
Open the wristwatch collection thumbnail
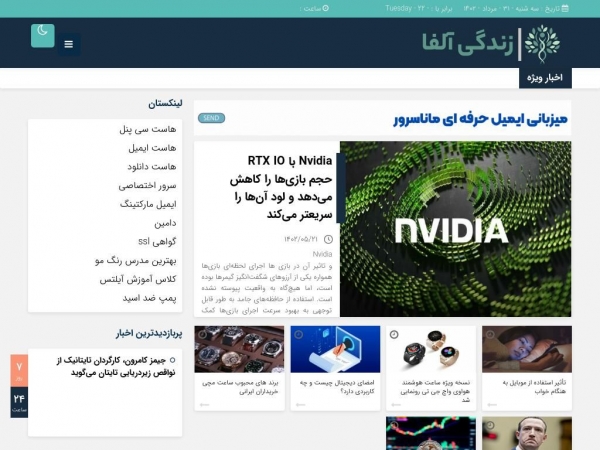coord(239,349)
